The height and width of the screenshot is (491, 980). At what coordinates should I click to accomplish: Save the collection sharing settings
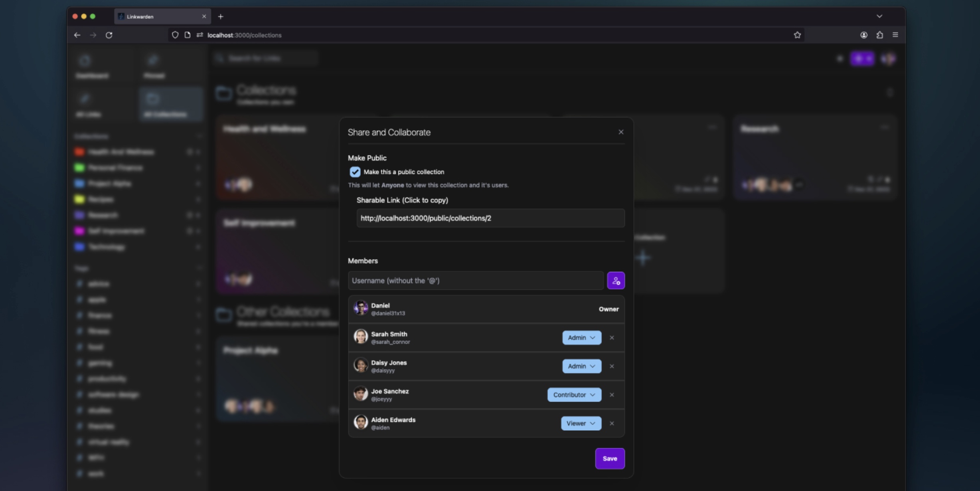pos(610,458)
